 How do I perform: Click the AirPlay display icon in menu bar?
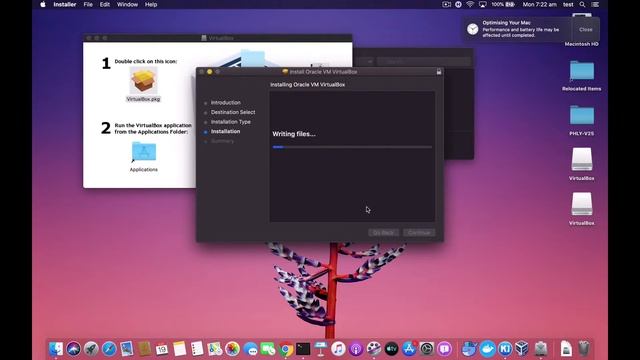tap(482, 4)
